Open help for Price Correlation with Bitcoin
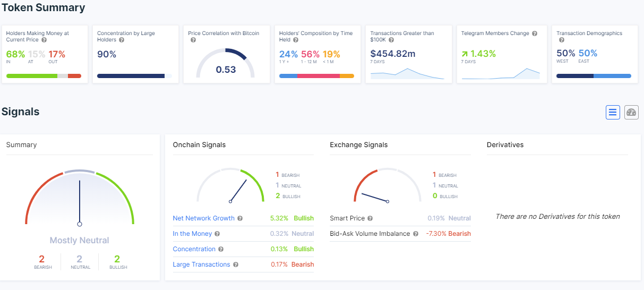This screenshot has height=290, width=644. [x=193, y=40]
